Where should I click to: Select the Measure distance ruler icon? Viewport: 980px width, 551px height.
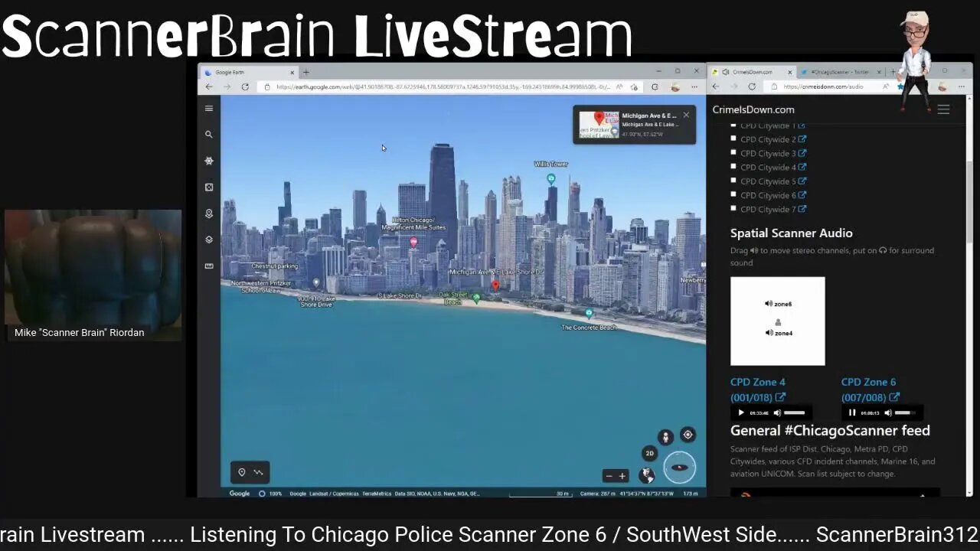[209, 266]
